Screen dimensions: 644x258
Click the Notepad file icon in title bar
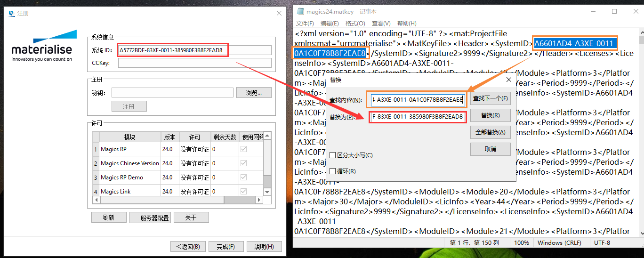click(x=300, y=11)
